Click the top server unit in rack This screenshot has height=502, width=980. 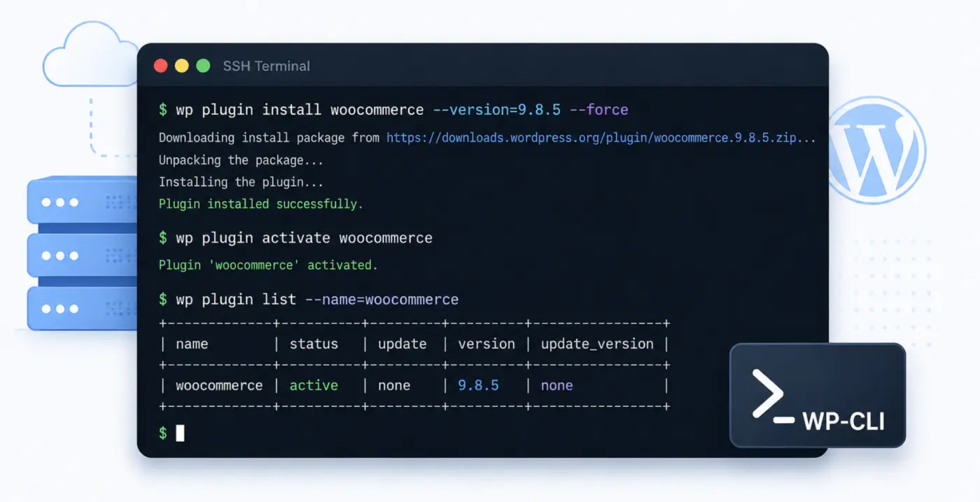(x=83, y=202)
